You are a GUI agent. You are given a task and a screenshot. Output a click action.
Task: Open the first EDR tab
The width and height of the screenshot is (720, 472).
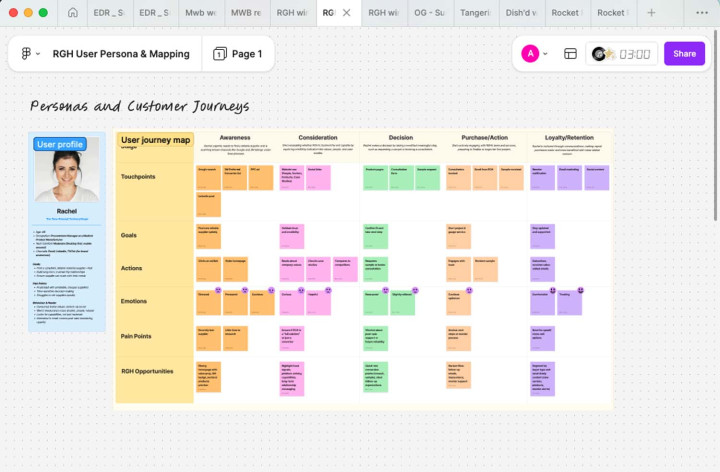tap(105, 13)
